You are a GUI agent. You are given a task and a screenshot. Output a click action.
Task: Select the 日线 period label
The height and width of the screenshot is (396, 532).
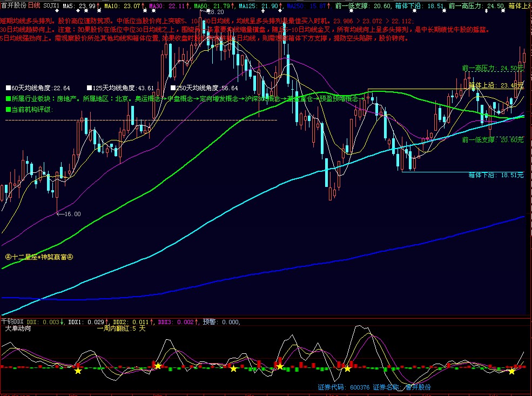[x=34, y=5]
